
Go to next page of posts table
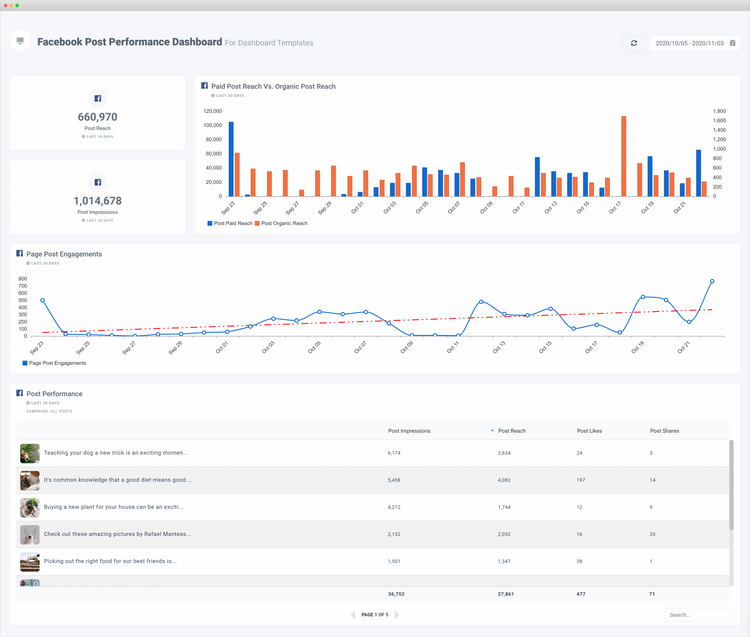coord(397,615)
